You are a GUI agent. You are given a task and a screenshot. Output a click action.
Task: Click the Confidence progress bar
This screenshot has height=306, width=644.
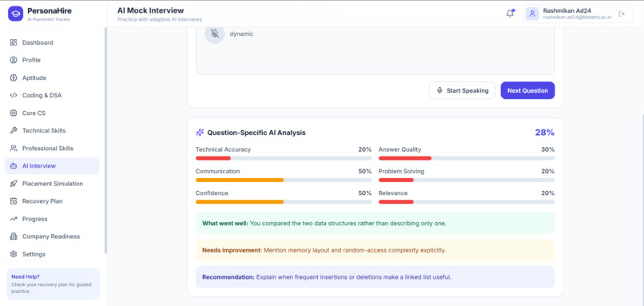click(284, 201)
